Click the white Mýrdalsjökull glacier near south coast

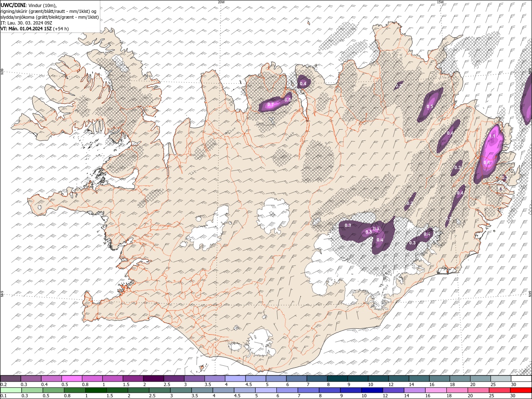point(261,343)
